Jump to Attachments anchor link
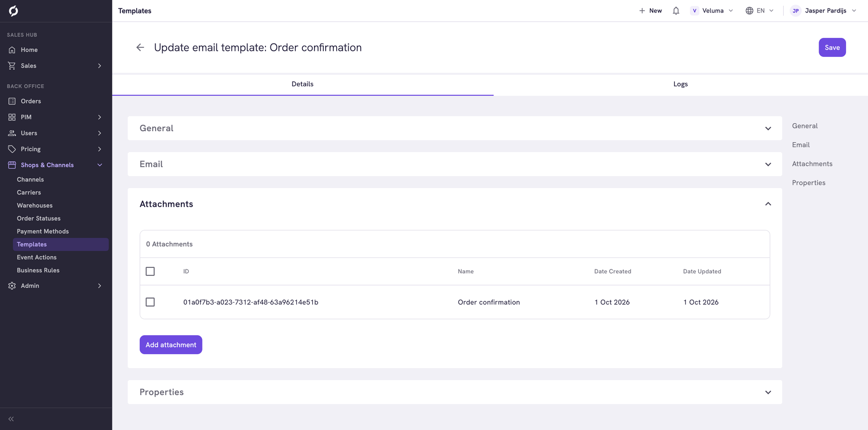This screenshot has width=868, height=430. 812,164
